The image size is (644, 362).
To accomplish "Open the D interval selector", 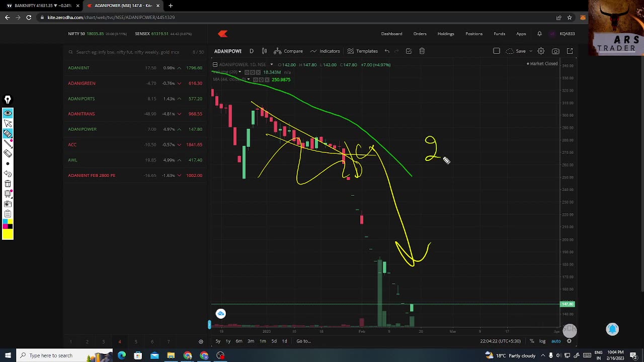I will pos(252,51).
